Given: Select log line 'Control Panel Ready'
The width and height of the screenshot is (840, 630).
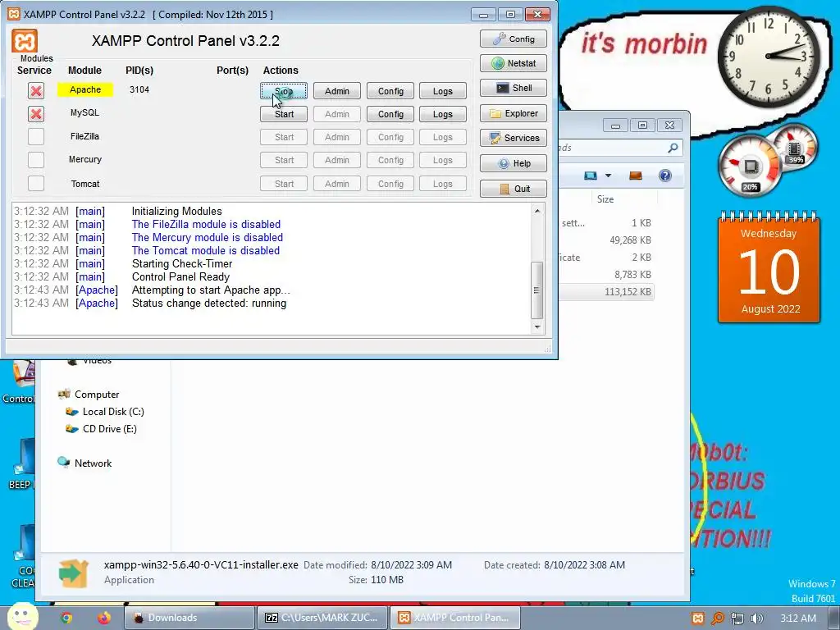Looking at the screenshot, I should coord(180,277).
